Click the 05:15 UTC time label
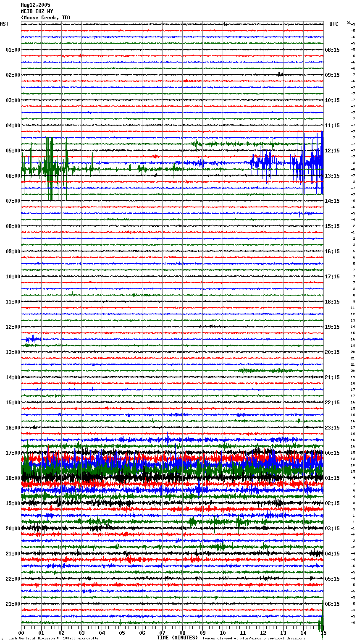 pos(332,579)
